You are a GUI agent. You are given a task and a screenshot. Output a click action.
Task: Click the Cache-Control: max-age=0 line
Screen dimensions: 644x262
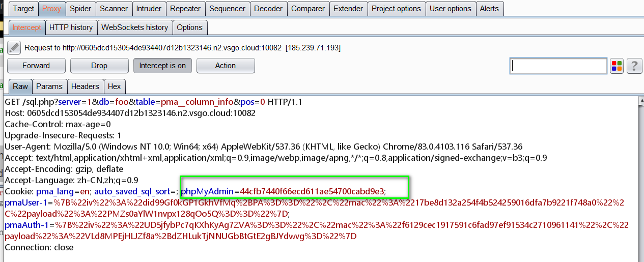click(58, 124)
